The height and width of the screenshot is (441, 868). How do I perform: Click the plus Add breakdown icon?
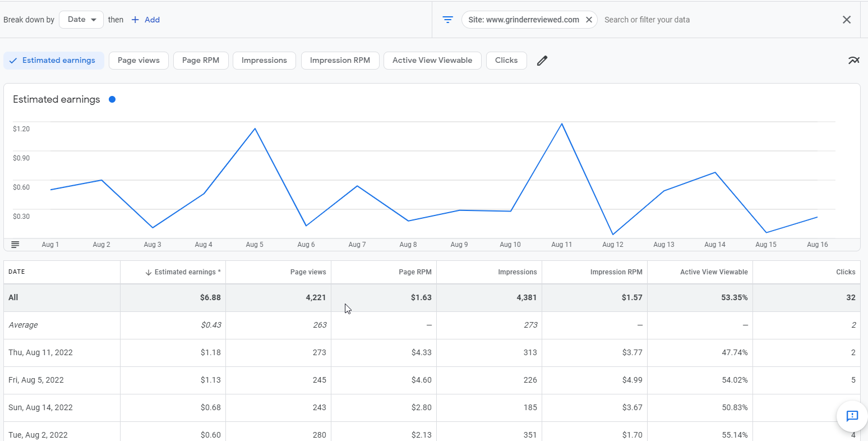pyautogui.click(x=135, y=20)
